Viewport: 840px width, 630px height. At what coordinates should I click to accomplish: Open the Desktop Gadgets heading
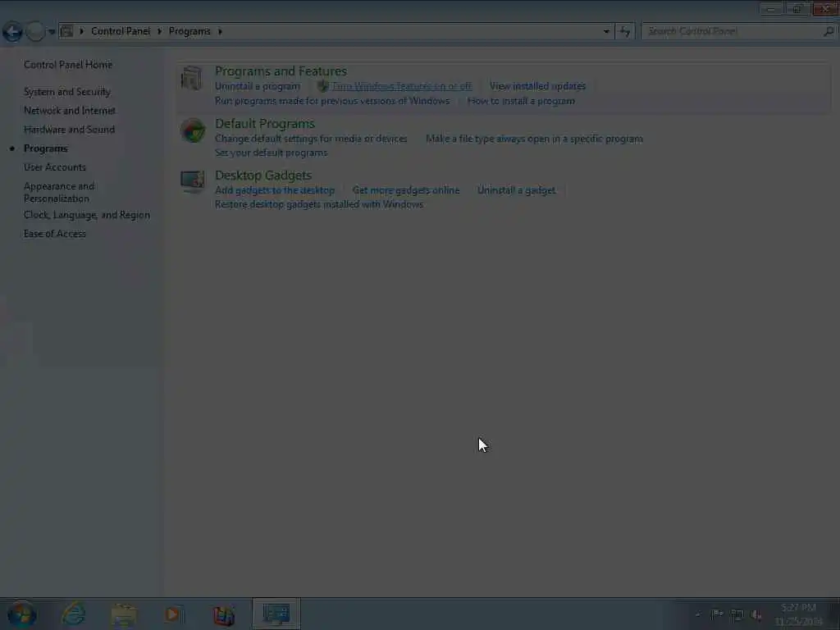coord(263,176)
